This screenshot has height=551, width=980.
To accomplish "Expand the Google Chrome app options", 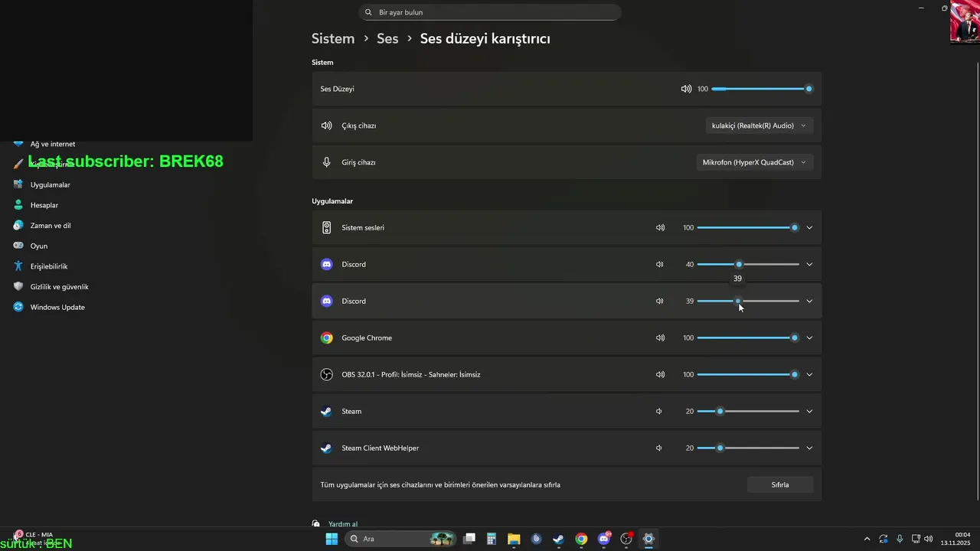I will 809,337.
